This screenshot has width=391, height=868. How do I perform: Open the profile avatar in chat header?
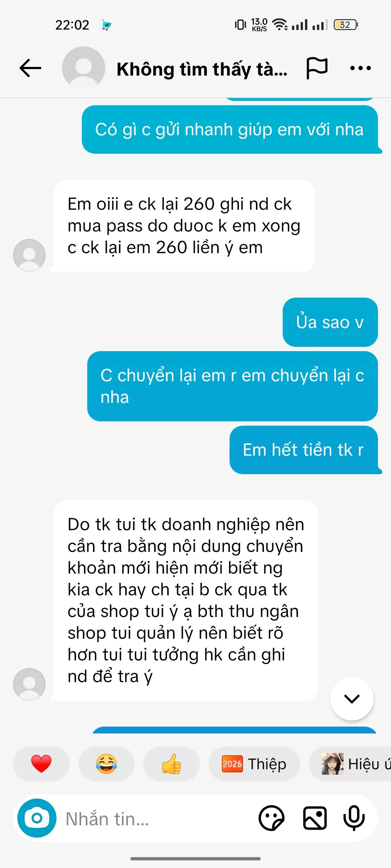(84, 68)
